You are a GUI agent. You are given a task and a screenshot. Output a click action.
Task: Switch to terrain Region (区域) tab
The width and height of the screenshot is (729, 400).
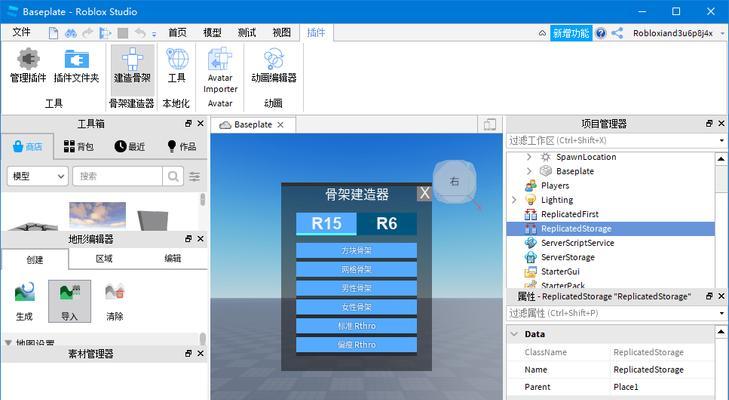[104, 259]
